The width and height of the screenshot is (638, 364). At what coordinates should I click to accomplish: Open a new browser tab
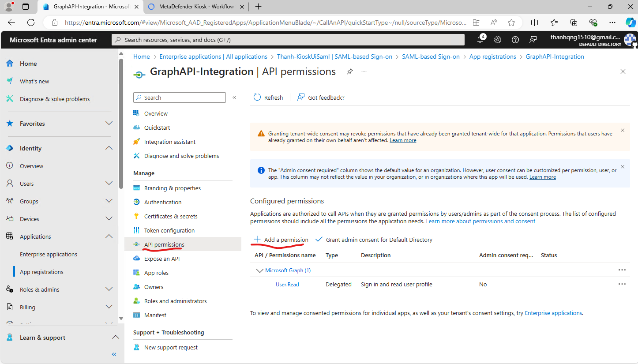(x=258, y=7)
